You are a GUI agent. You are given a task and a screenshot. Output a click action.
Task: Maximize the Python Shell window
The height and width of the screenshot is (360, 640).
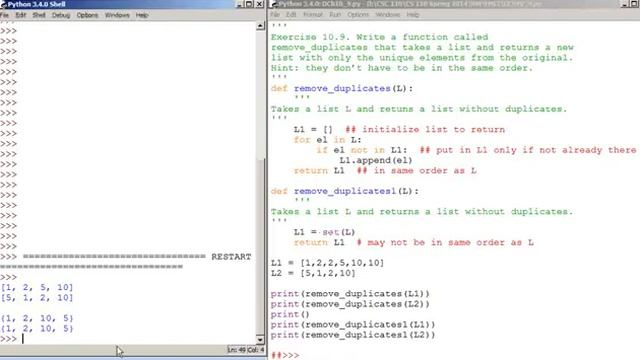(249, 4)
